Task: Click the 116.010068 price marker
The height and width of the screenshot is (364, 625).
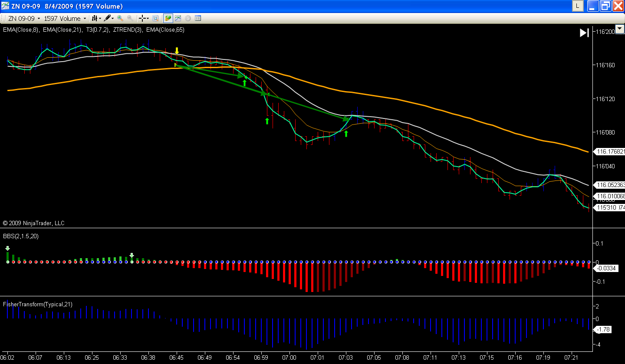Action: [x=610, y=196]
